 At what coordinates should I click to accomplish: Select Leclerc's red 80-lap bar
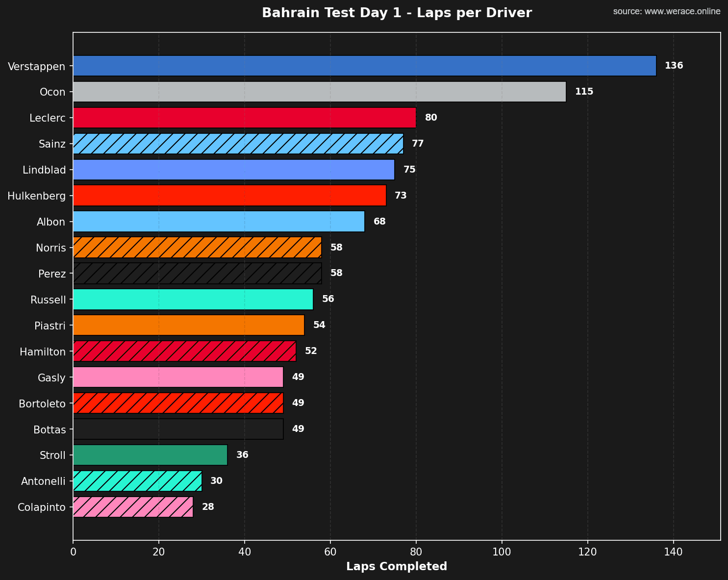tap(245, 118)
